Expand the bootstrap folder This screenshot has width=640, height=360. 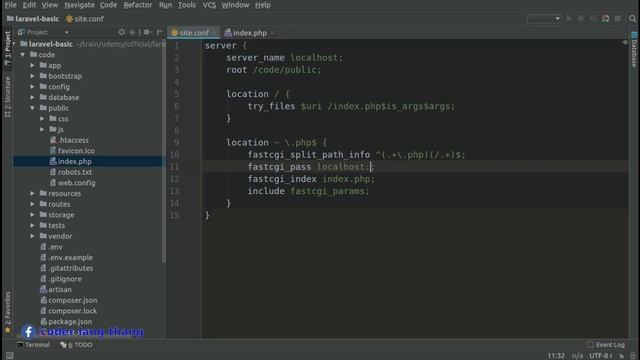tap(32, 76)
